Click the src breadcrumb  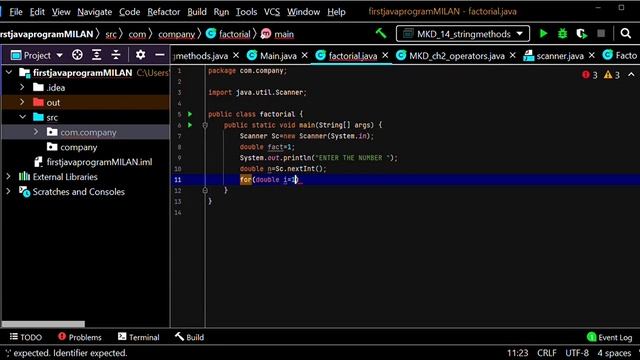(111, 34)
